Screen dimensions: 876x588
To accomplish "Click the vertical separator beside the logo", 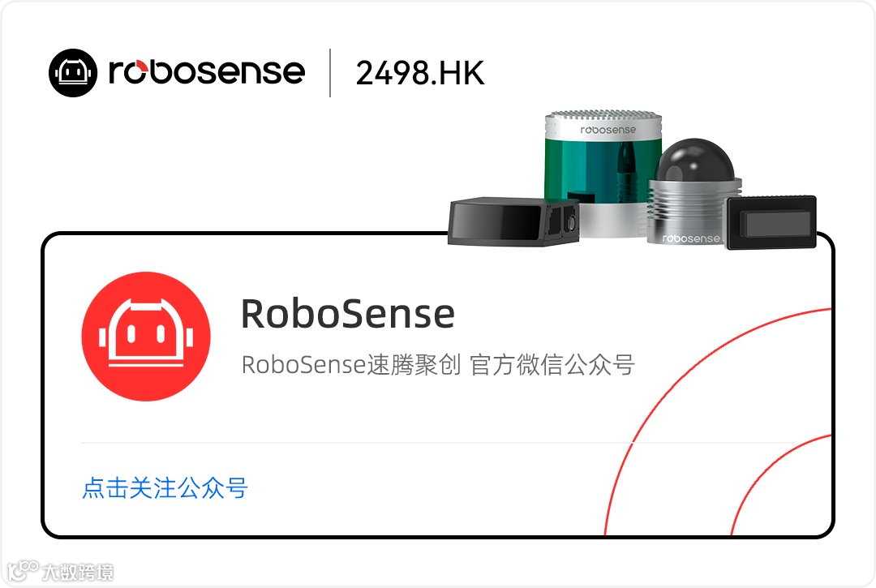I will pos(330,73).
